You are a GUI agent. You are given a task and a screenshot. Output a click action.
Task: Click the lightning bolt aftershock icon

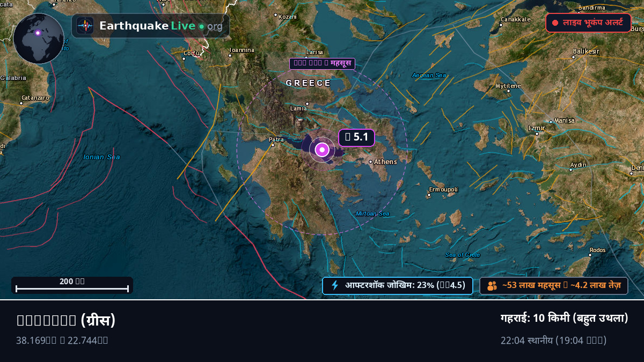[x=335, y=285]
